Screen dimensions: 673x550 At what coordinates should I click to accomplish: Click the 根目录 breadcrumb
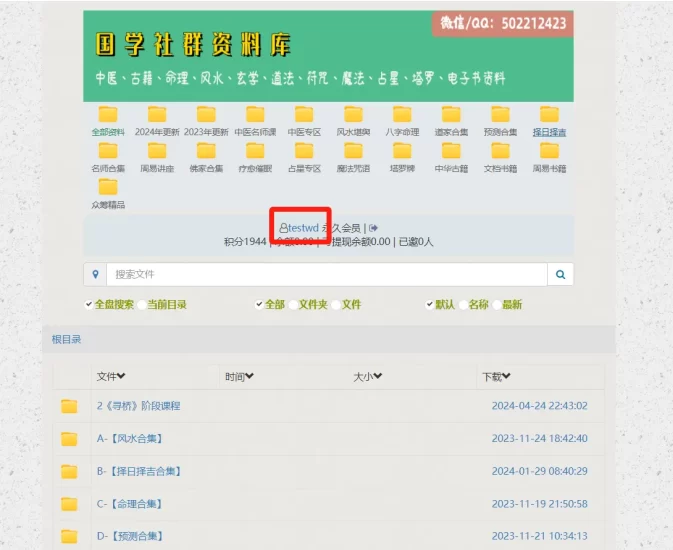click(x=66, y=340)
